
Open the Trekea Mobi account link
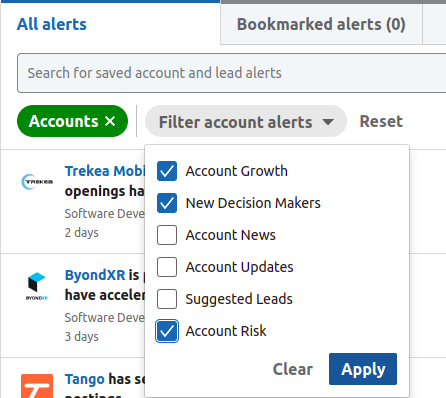tap(105, 171)
